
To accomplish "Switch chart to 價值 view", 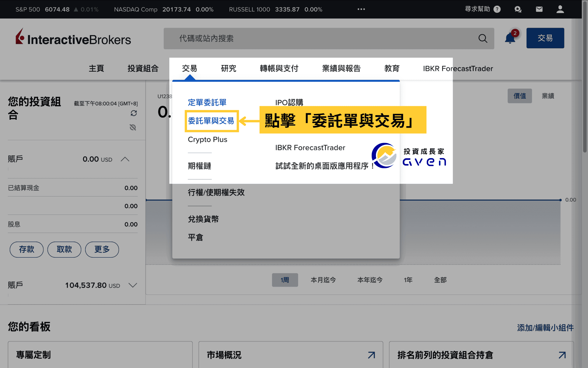I will pos(520,96).
